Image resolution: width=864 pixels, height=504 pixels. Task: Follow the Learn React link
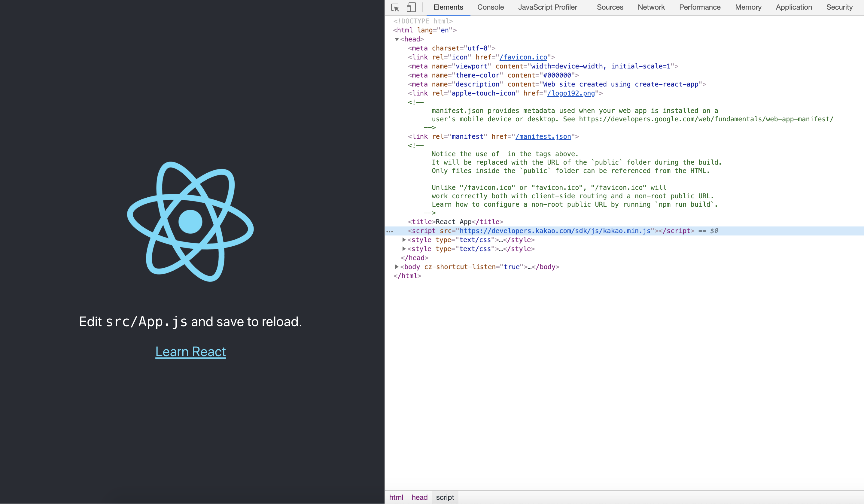click(x=191, y=352)
